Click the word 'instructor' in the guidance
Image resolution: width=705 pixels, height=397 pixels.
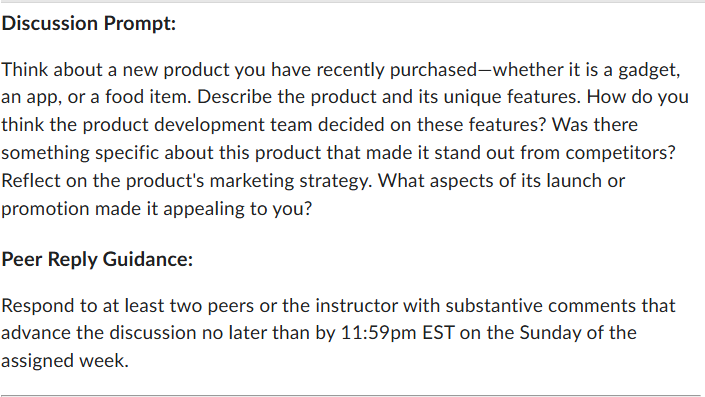coord(356,306)
